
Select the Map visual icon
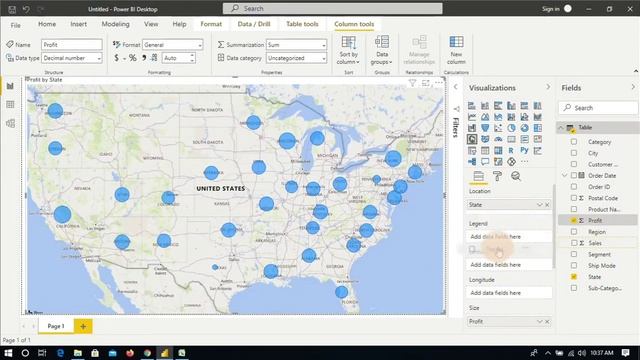472,140
